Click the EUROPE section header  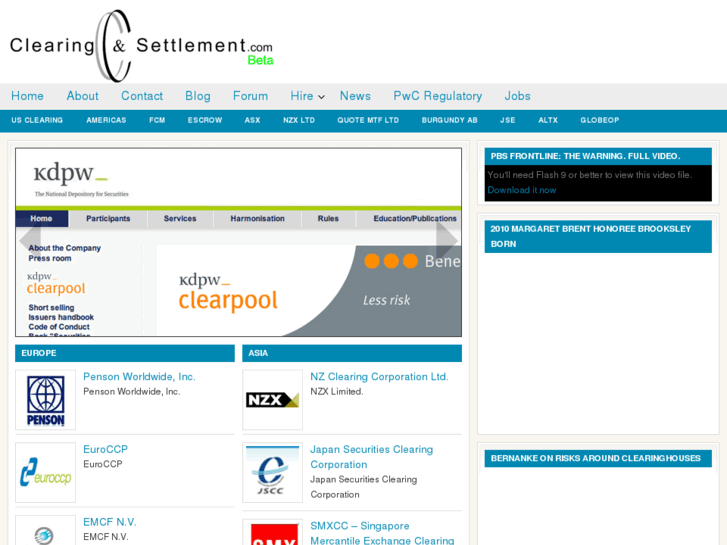click(125, 353)
